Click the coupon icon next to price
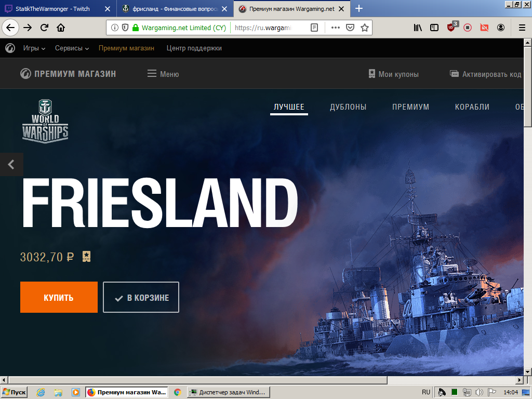Image resolution: width=532 pixels, height=399 pixels. [x=87, y=257]
